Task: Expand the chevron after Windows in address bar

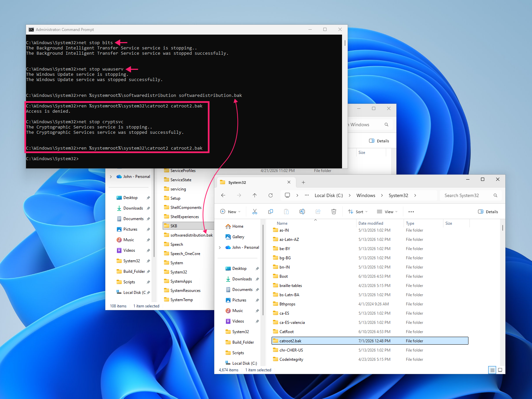Action: tap(382, 195)
